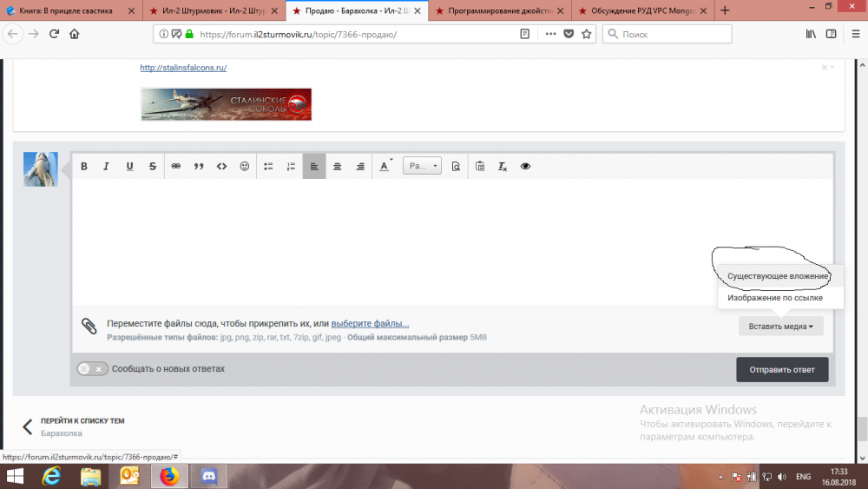Open the font size dropdown
The width and height of the screenshot is (868, 489).
[422, 166]
